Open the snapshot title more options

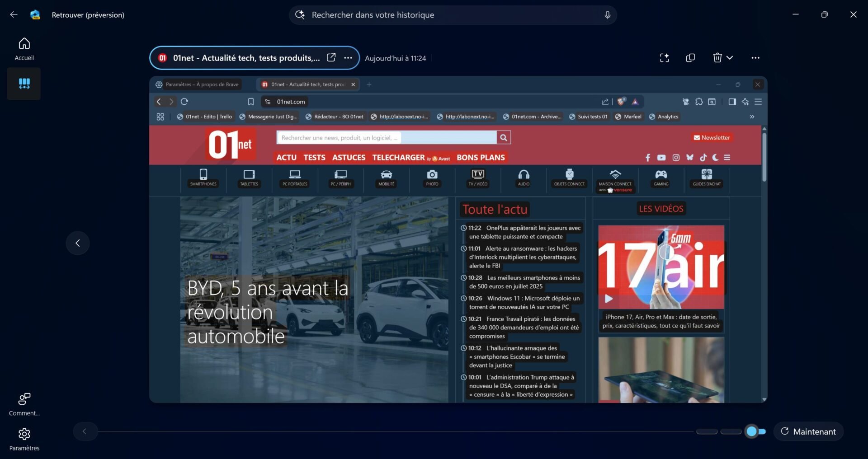[348, 58]
